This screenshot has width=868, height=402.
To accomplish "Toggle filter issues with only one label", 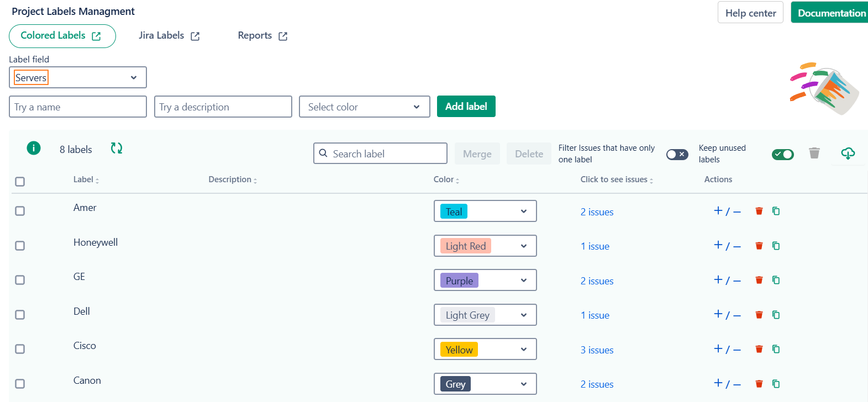I will [x=677, y=154].
